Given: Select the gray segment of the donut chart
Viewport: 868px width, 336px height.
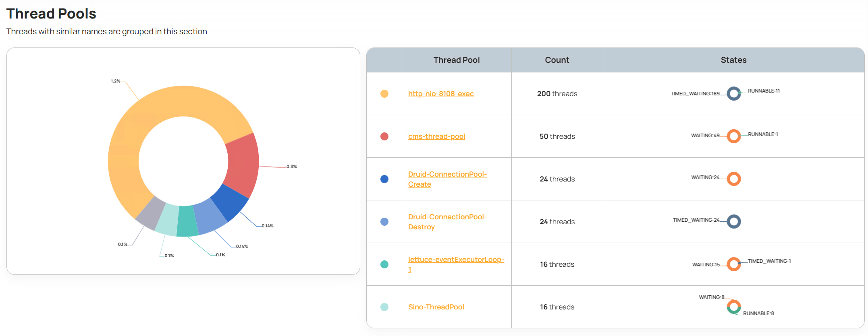Looking at the screenshot, I should 151,213.
